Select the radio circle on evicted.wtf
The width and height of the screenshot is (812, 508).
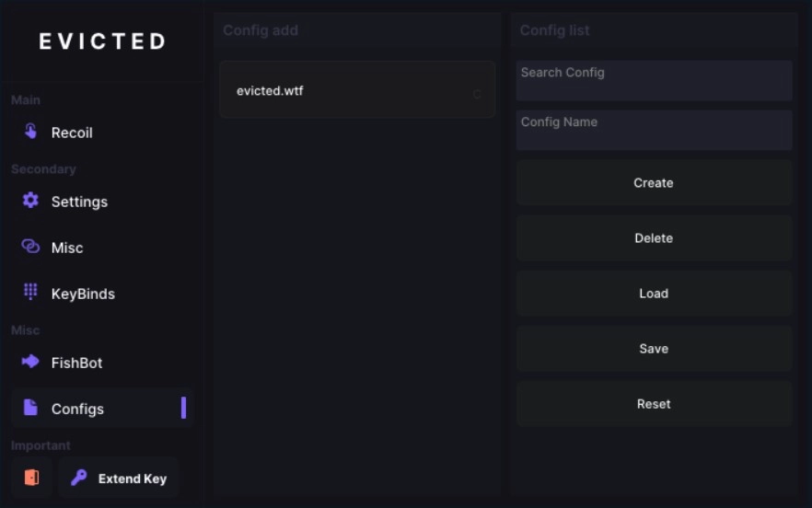[x=477, y=94]
